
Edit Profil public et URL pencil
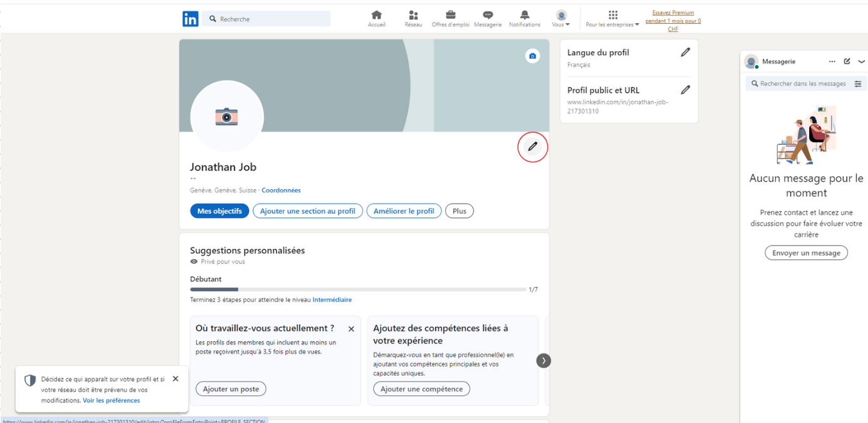click(x=685, y=90)
